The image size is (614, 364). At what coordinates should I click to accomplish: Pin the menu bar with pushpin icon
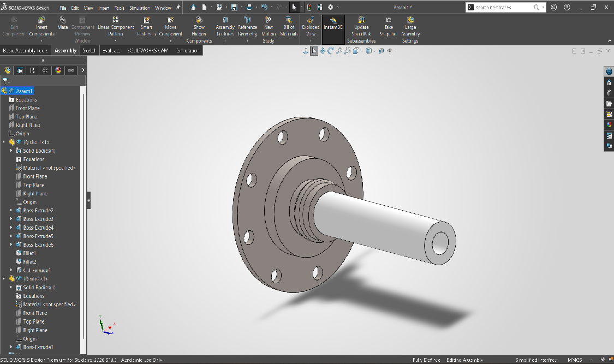pos(178,8)
